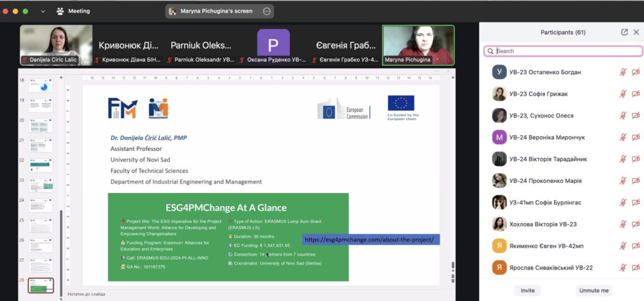Click participant name 'Хохлова Вікторія УВ-23'

point(543,224)
